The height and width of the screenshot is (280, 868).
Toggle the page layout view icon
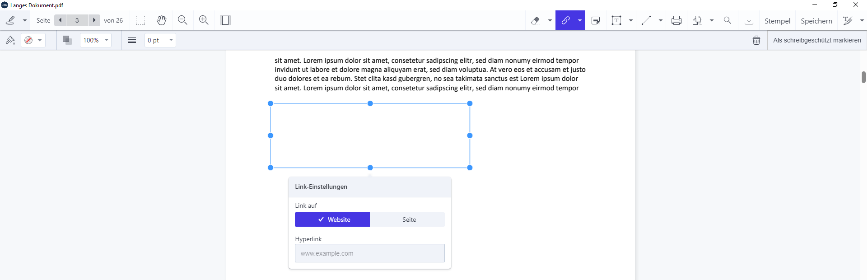pyautogui.click(x=225, y=20)
